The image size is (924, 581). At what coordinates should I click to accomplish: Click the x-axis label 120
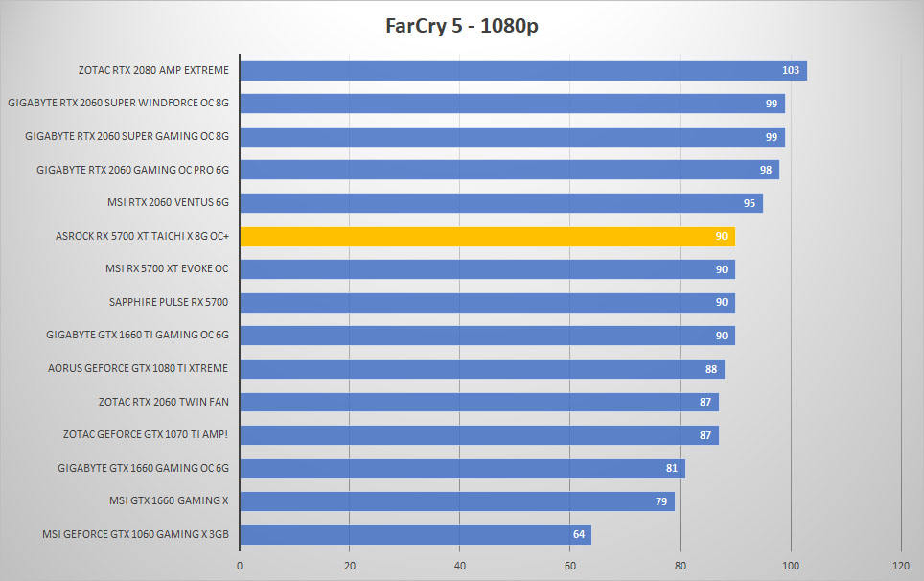900,566
